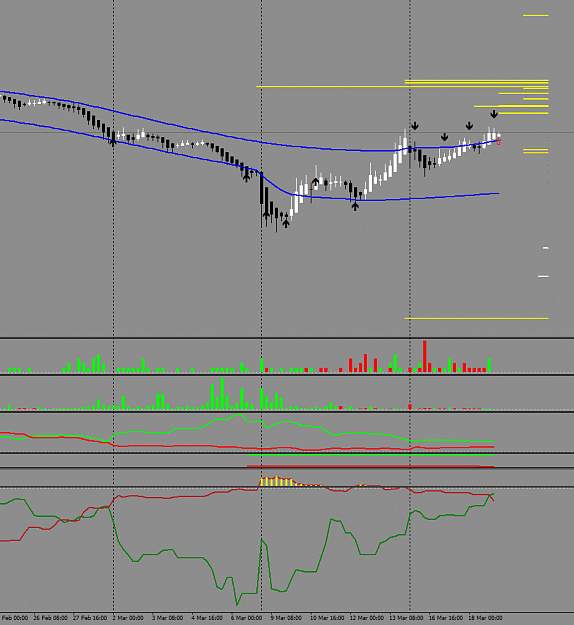This screenshot has width=574, height=625.
Task: Click the up arrow signal on the 2 Mar dotted line
Action: click(x=113, y=141)
